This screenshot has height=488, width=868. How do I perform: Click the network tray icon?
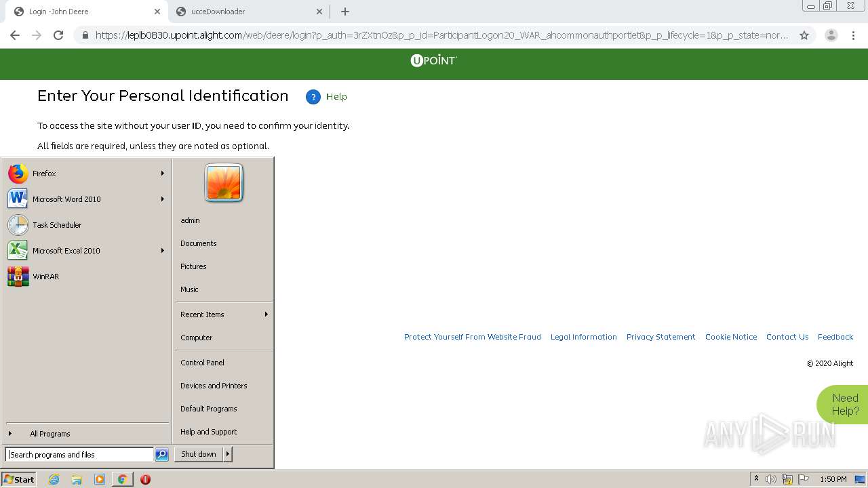coord(787,479)
